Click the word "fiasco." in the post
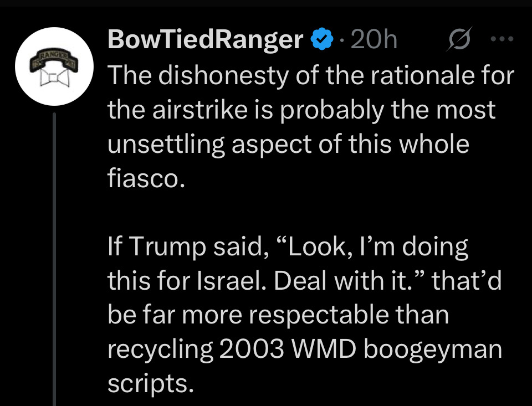 tap(146, 178)
